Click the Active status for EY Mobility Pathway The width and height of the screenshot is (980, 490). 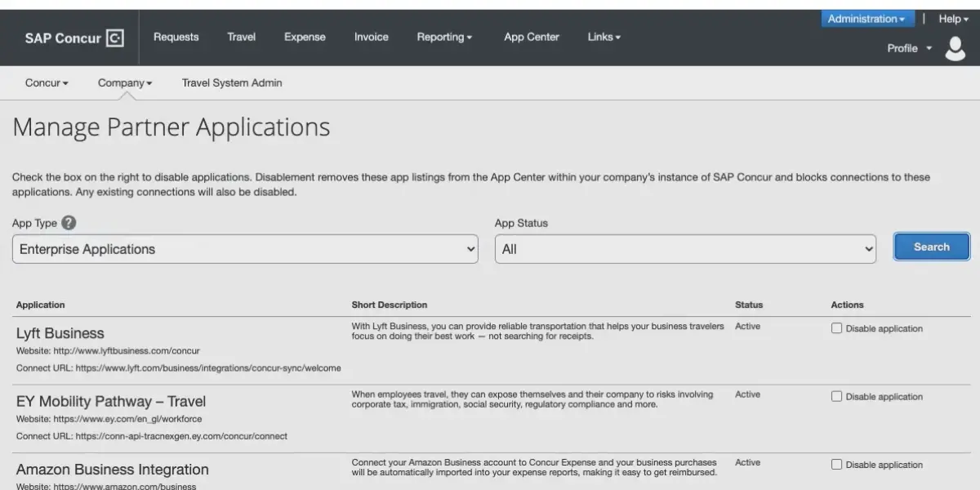(747, 394)
